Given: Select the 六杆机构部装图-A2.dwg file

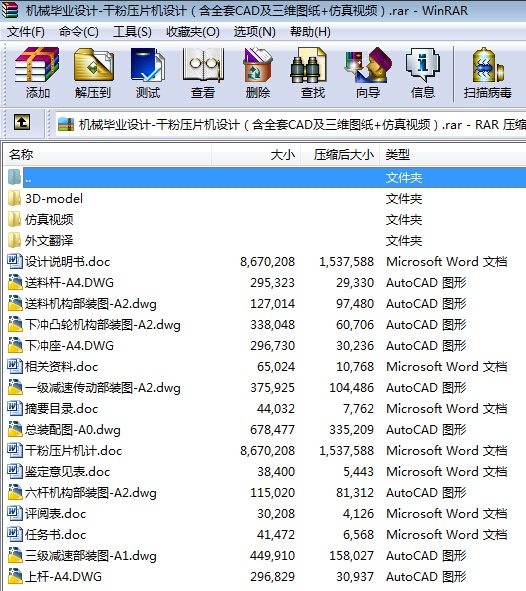Looking at the screenshot, I should point(91,493).
